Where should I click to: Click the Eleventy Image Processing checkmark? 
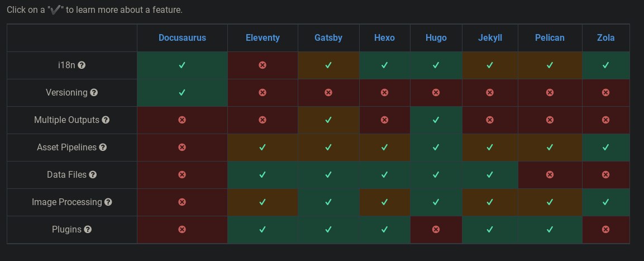(x=263, y=202)
